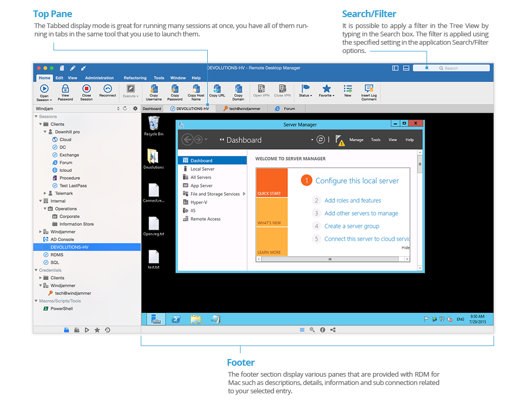Open the Execute dropdown
Image resolution: width=532 pixels, height=412 pixels.
point(130,91)
